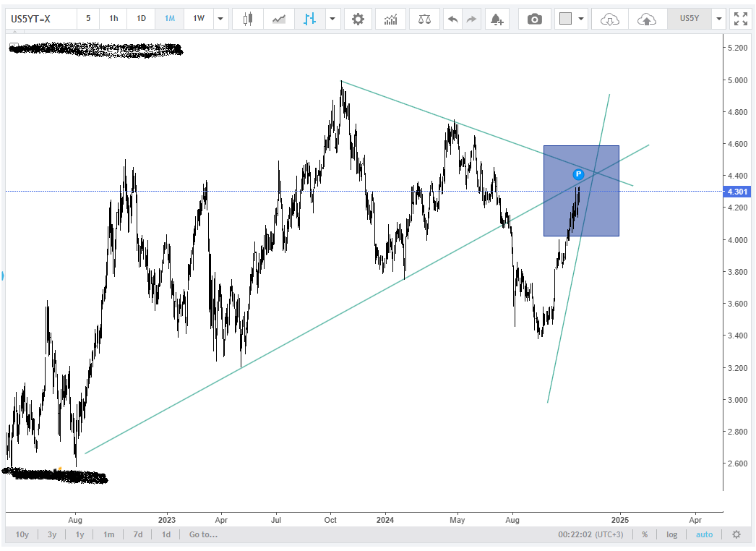The width and height of the screenshot is (756, 551).
Task: Click the Go to... date button
Action: (x=203, y=534)
